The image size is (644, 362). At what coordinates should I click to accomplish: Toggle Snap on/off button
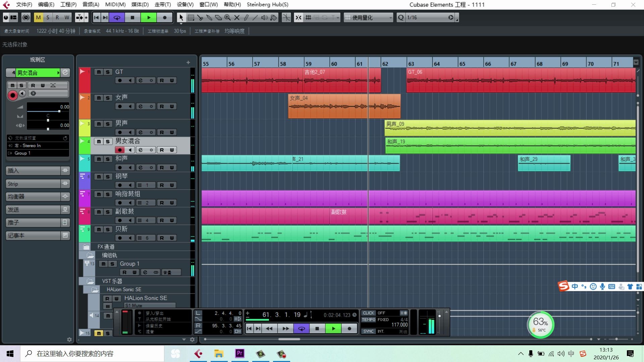[298, 17]
